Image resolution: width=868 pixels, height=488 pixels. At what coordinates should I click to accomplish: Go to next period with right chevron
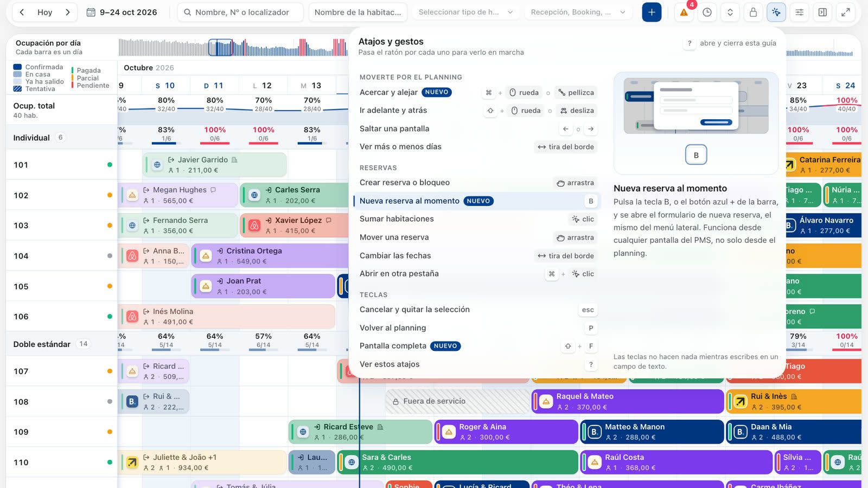[x=68, y=12]
